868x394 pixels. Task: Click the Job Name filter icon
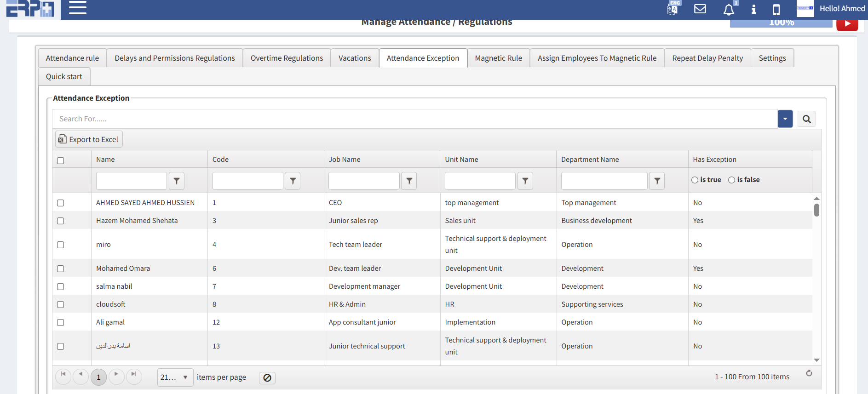point(409,181)
